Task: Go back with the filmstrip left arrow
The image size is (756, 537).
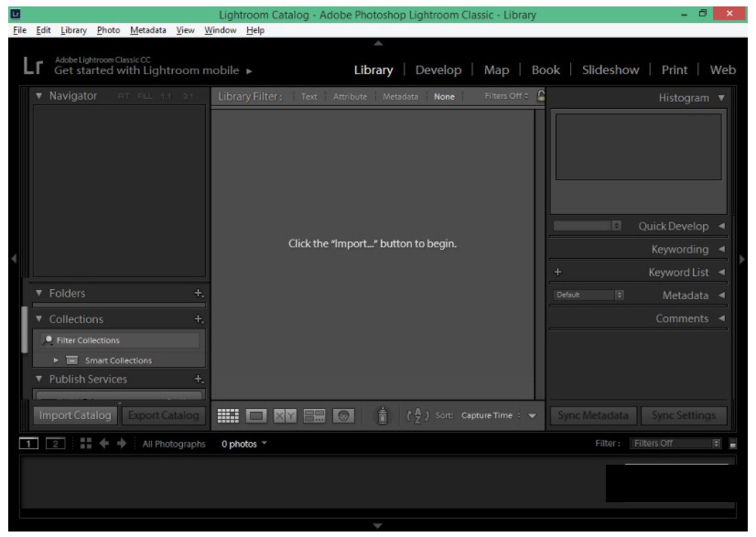Action: coord(103,444)
